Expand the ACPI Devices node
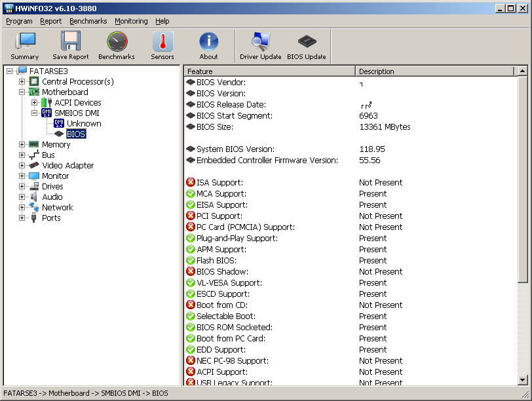Viewport: 532px width, 401px height. (34, 102)
